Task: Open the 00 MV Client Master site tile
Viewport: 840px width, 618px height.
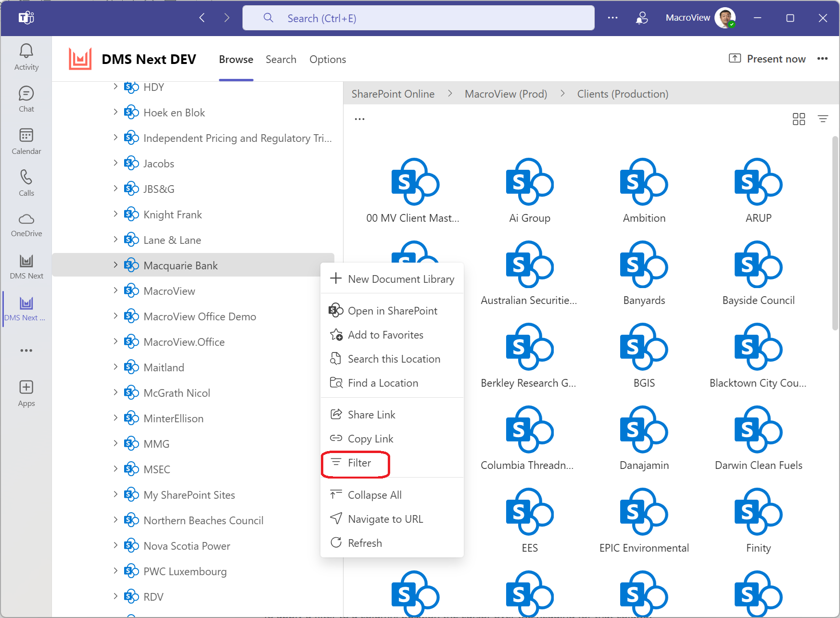Action: pos(413,190)
